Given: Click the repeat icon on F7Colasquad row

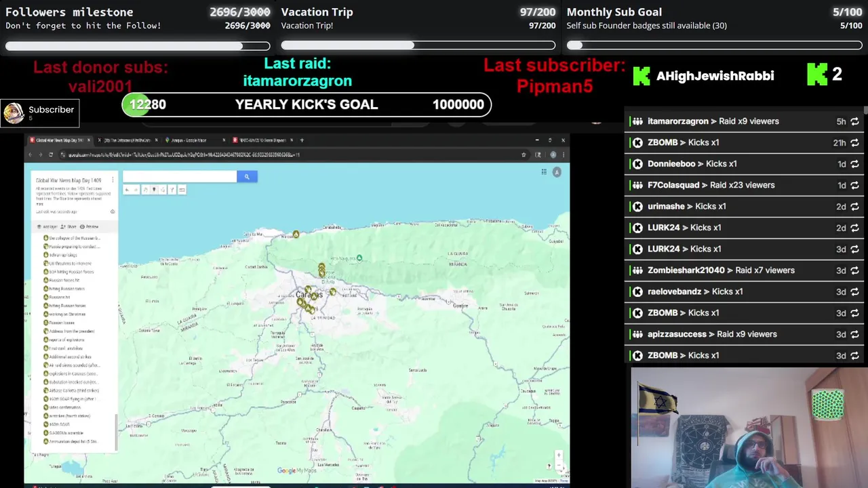Looking at the screenshot, I should pos(854,185).
